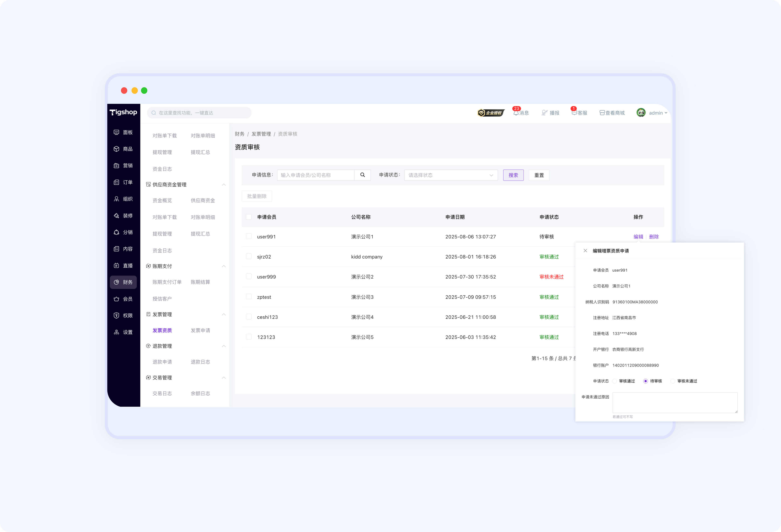Screen dimensions: 781x532
Task: Open the admin account dropdown
Action: tap(652, 113)
